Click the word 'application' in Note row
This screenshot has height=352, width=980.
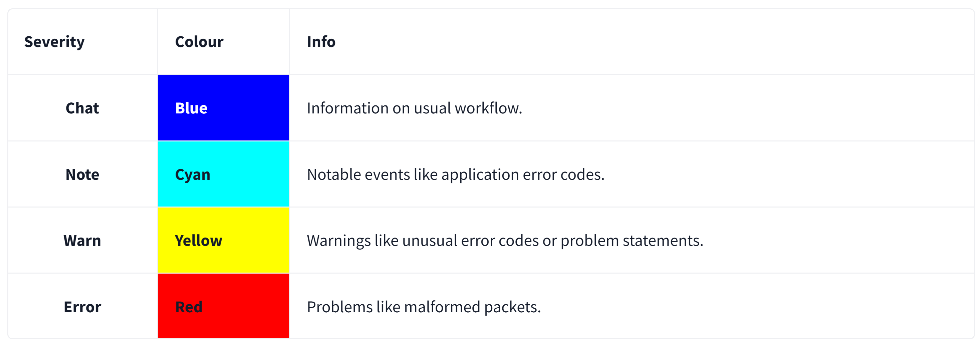[x=480, y=175]
